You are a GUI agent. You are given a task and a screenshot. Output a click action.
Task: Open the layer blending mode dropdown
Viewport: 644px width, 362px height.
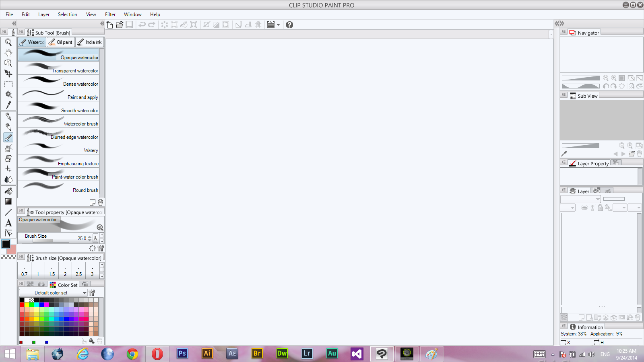(x=580, y=199)
